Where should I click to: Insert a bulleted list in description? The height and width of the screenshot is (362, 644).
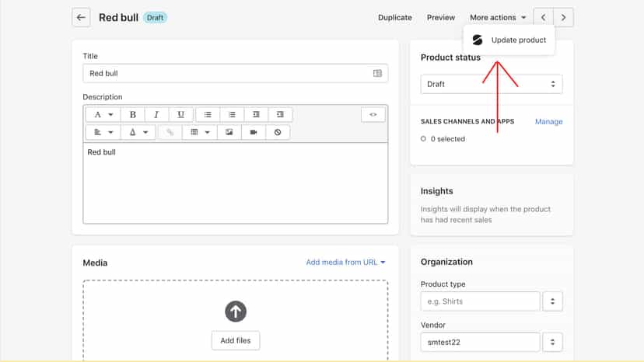pyautogui.click(x=208, y=114)
